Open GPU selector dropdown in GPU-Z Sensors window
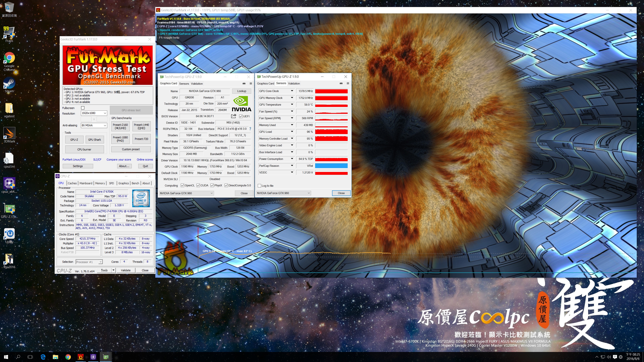This screenshot has height=362, width=644. point(284,193)
